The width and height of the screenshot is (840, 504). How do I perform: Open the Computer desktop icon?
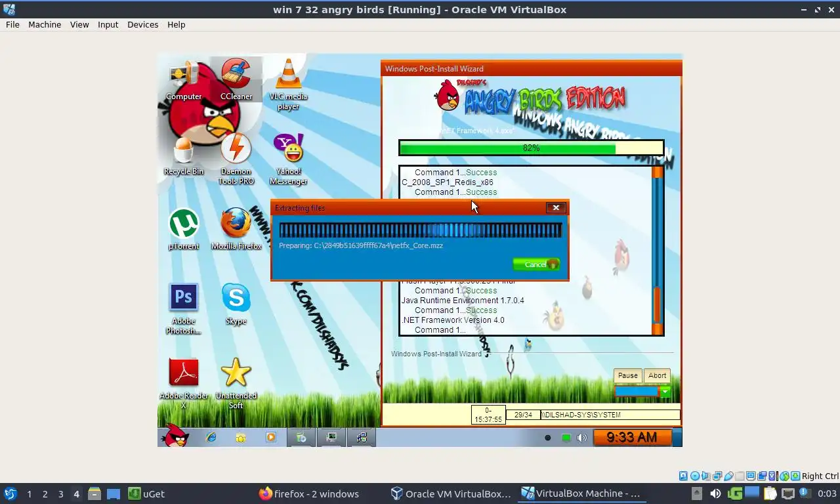coord(184,80)
